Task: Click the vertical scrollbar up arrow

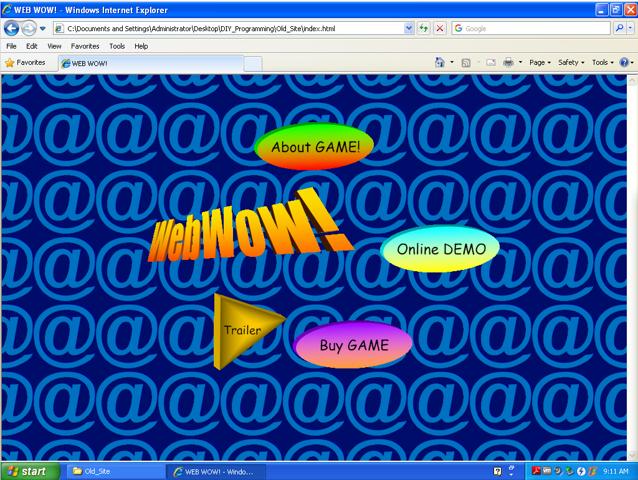Action: click(x=632, y=81)
